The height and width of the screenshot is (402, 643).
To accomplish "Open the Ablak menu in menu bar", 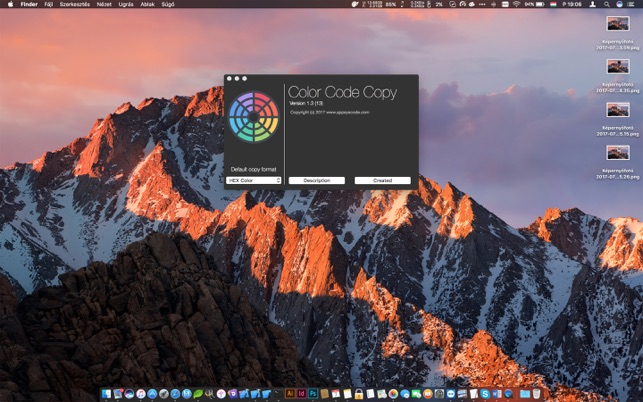I will pos(148,4).
